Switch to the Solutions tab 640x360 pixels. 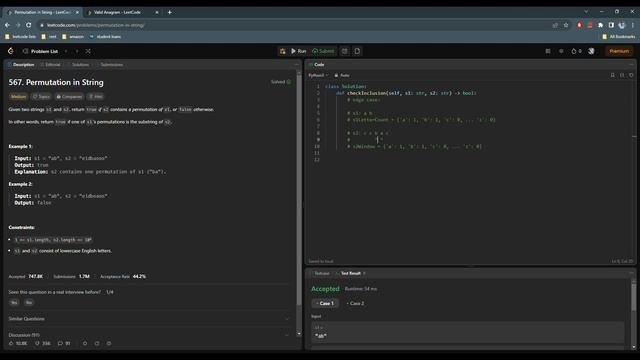(78, 64)
